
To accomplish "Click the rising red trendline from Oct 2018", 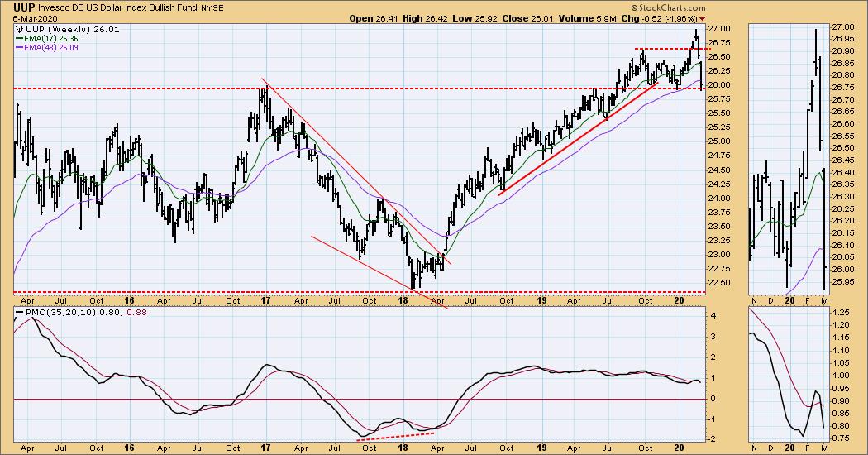I will click(578, 139).
